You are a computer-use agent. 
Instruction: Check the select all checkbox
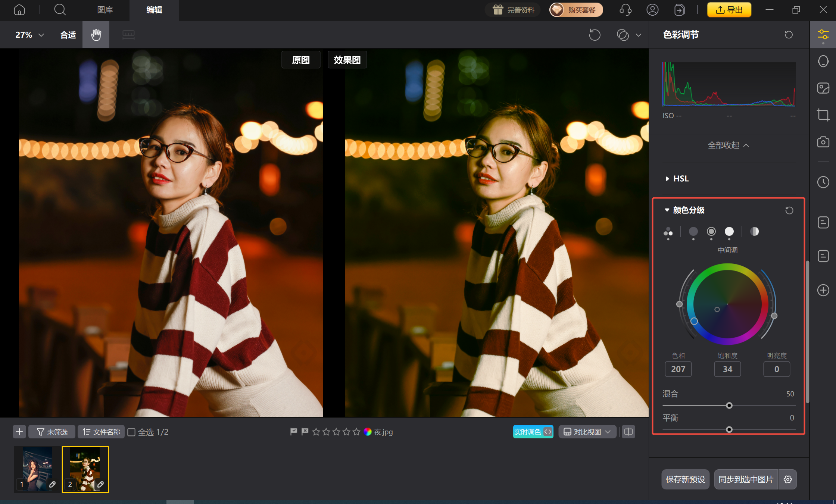tap(131, 432)
